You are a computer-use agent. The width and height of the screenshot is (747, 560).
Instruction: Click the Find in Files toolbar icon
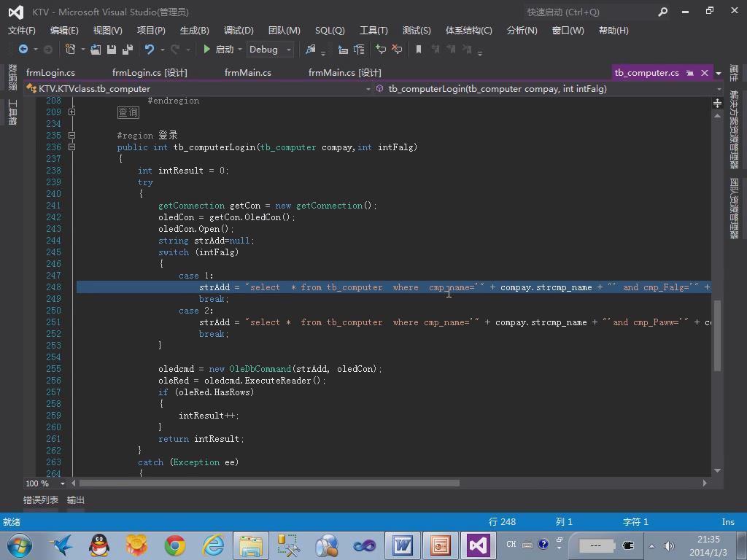pyautogui.click(x=311, y=49)
